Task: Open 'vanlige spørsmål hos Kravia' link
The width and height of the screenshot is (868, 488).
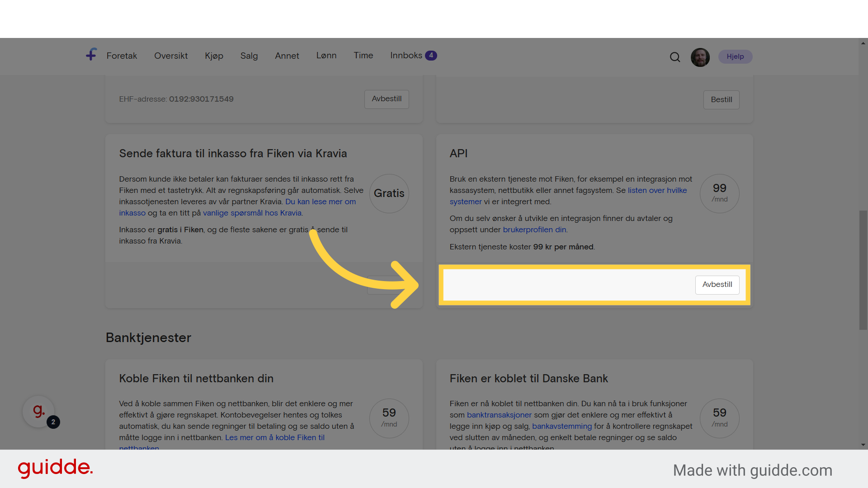Action: [x=252, y=213]
